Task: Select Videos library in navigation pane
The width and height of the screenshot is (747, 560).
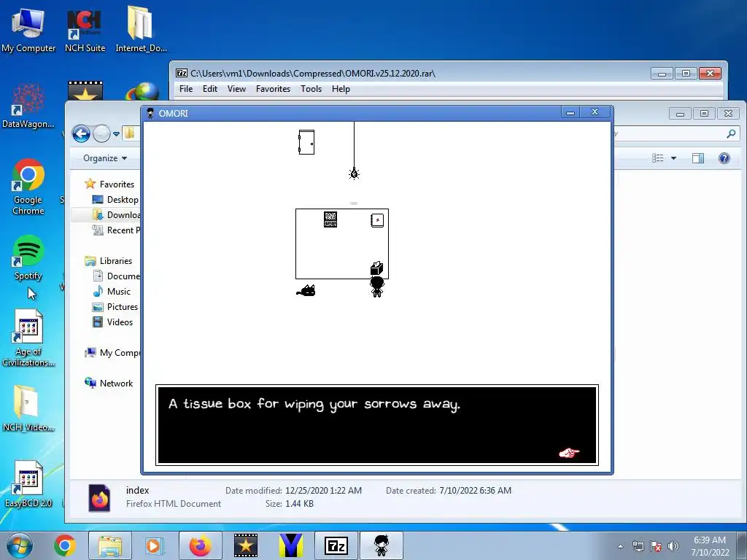Action: pyautogui.click(x=112, y=322)
